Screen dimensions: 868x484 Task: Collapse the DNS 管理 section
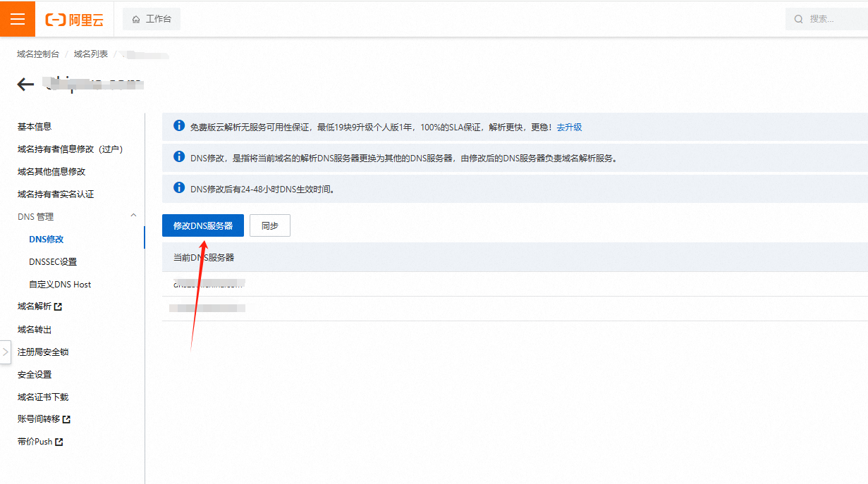tap(133, 216)
